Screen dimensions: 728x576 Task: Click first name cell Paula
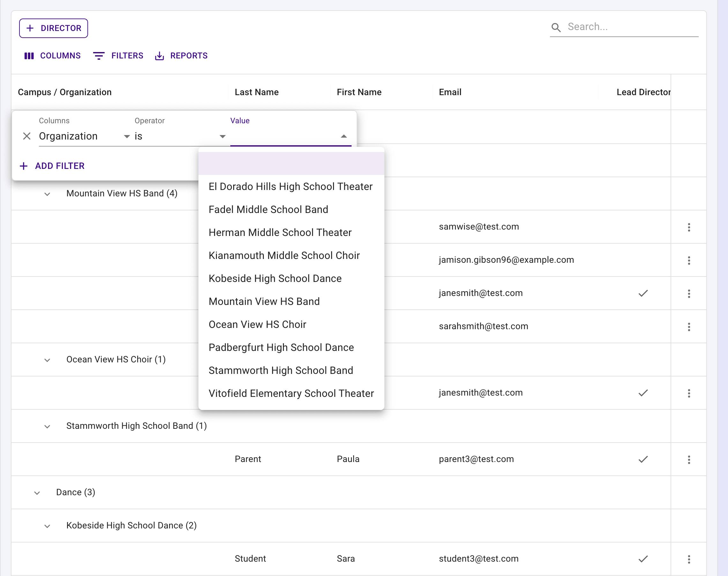pyautogui.click(x=348, y=459)
